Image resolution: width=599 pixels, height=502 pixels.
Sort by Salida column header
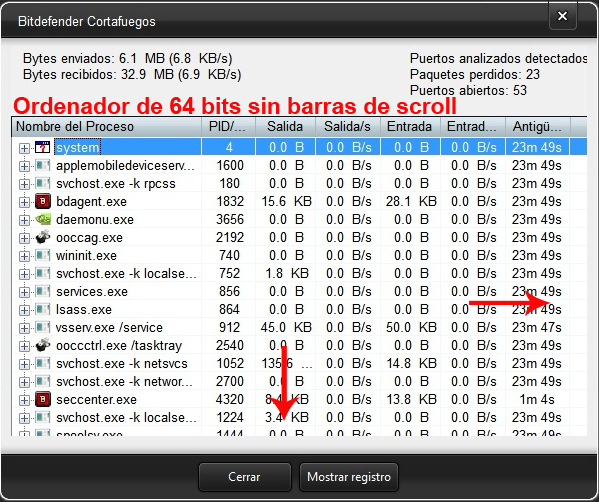[x=285, y=126]
